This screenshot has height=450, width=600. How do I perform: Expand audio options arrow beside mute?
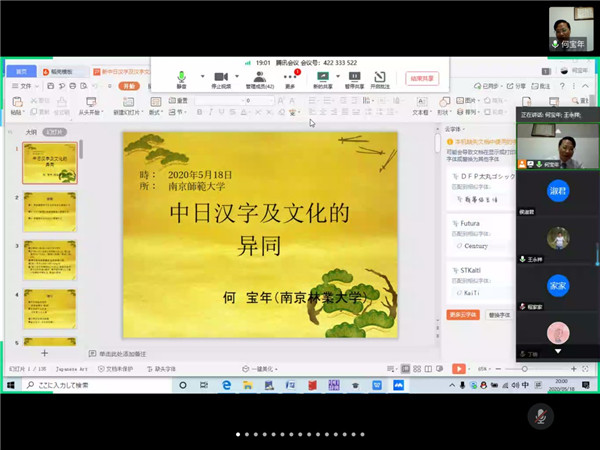coord(201,76)
